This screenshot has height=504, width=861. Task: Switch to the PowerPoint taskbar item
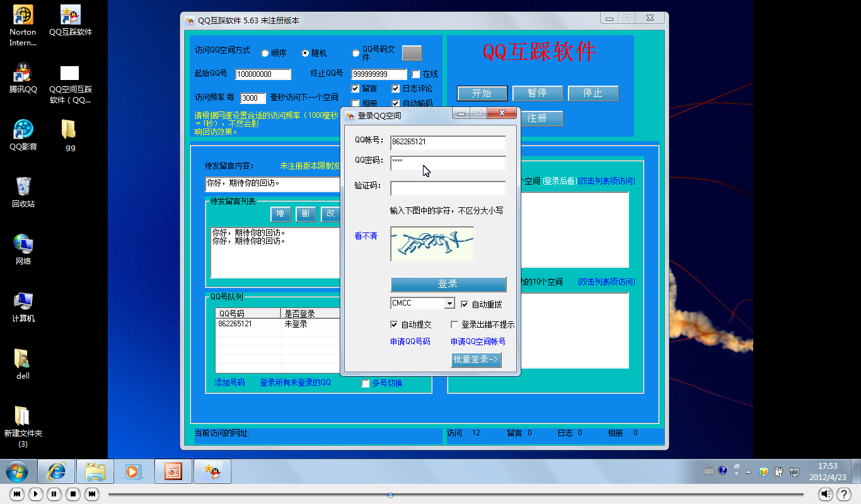(173, 471)
